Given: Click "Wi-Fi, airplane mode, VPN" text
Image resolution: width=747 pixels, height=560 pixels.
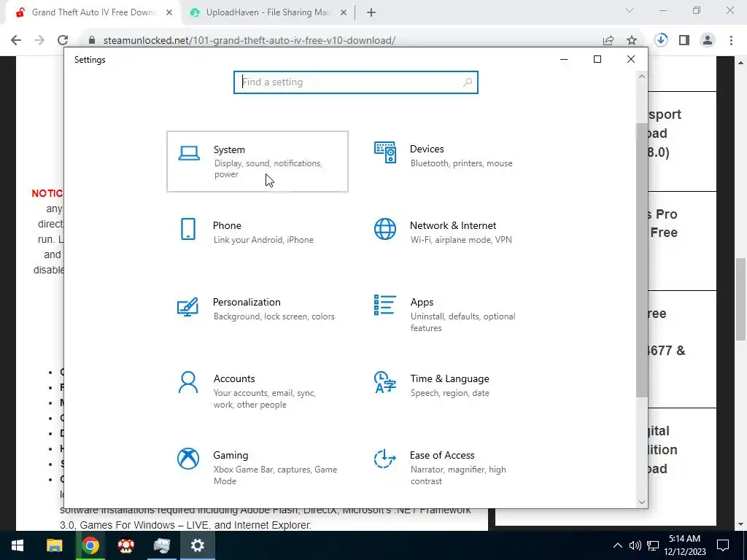Looking at the screenshot, I should (x=461, y=240).
